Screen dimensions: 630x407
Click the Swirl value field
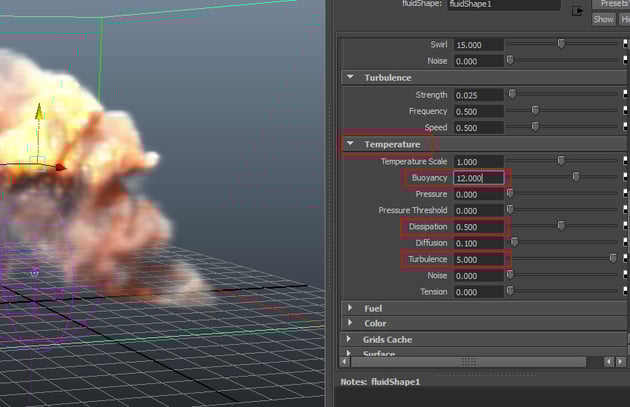[479, 45]
